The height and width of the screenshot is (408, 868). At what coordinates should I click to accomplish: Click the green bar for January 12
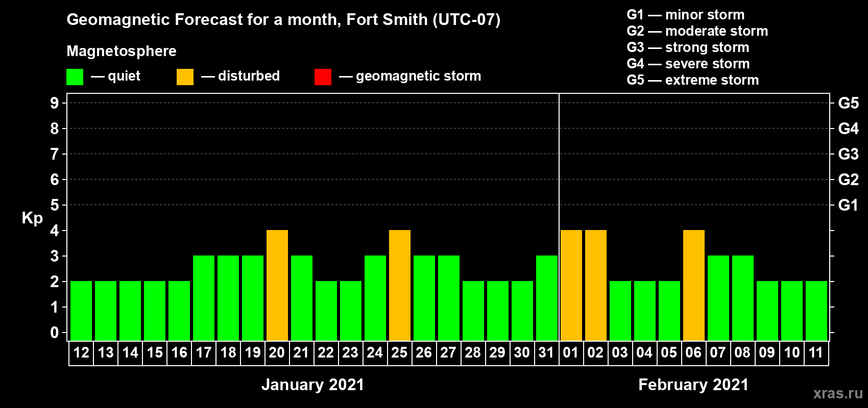coord(81,311)
